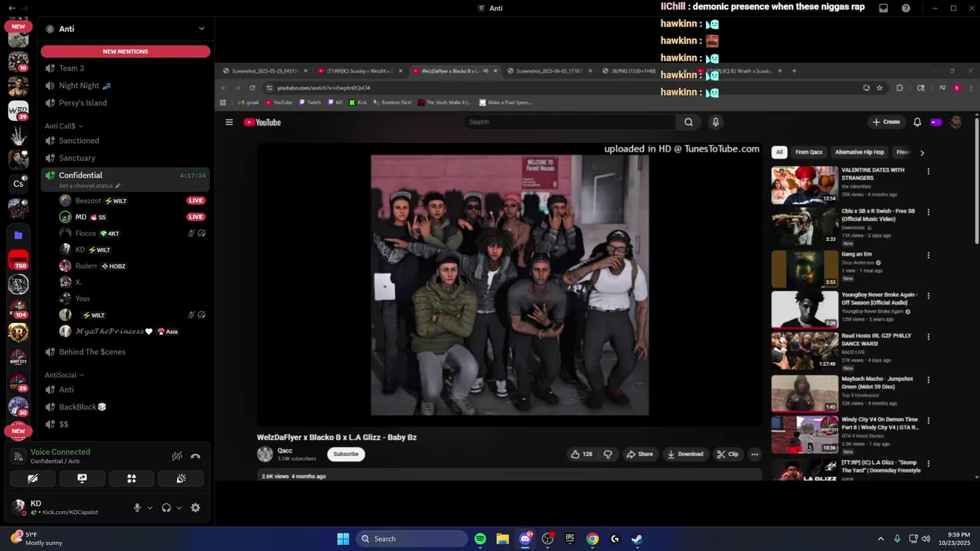Viewport: 980px width, 551px height.
Task: Click the browser address bar URL
Action: coord(324,88)
